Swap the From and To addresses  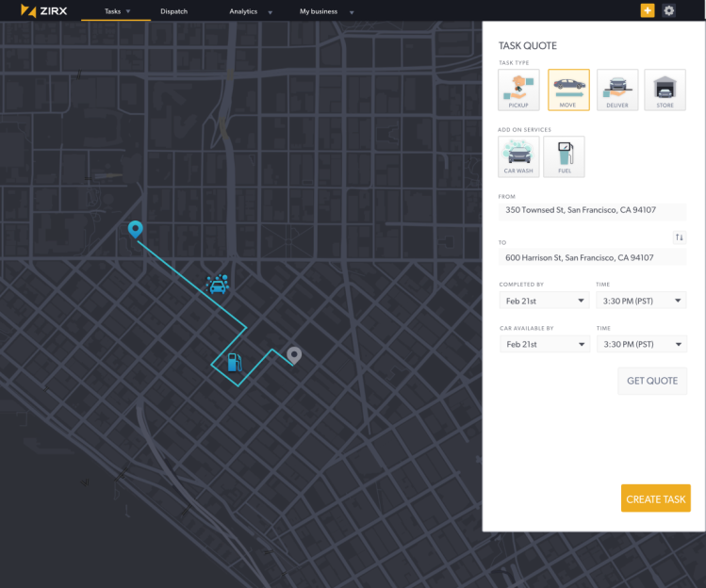(x=680, y=237)
